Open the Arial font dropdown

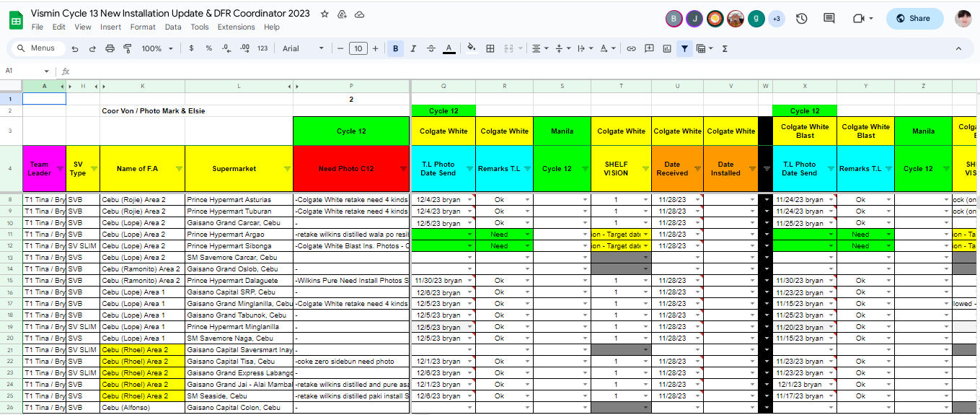(303, 48)
